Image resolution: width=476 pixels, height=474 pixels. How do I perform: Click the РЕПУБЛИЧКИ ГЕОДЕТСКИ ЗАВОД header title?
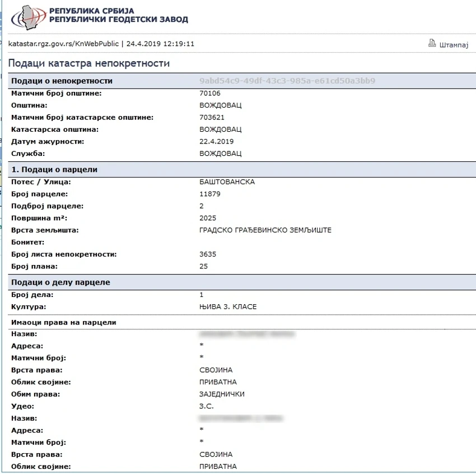tap(119, 20)
